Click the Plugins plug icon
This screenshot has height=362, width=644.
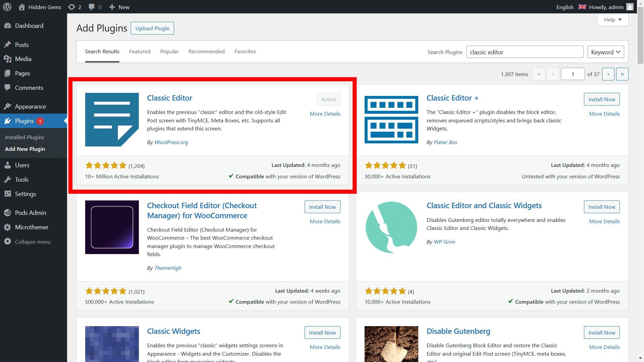click(x=7, y=121)
